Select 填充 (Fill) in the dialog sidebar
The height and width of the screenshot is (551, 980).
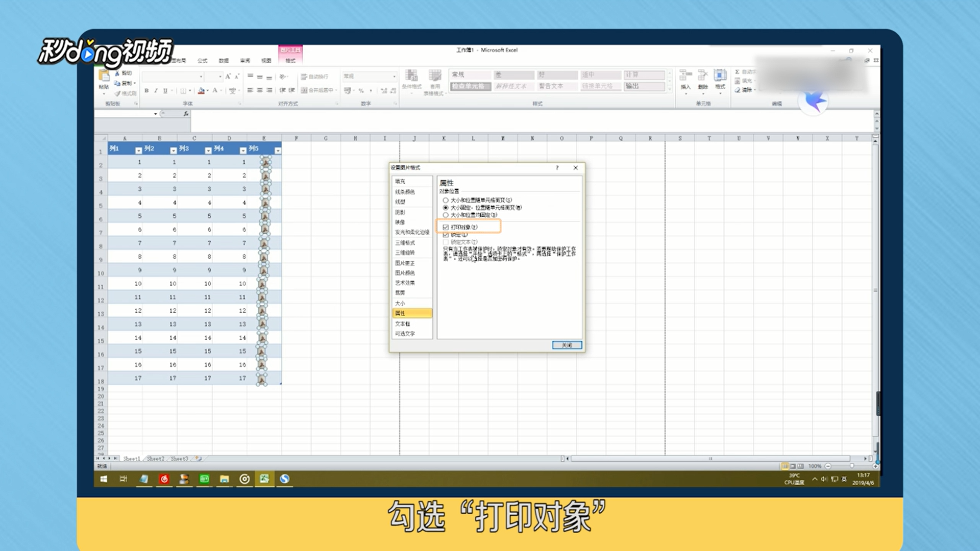point(400,182)
